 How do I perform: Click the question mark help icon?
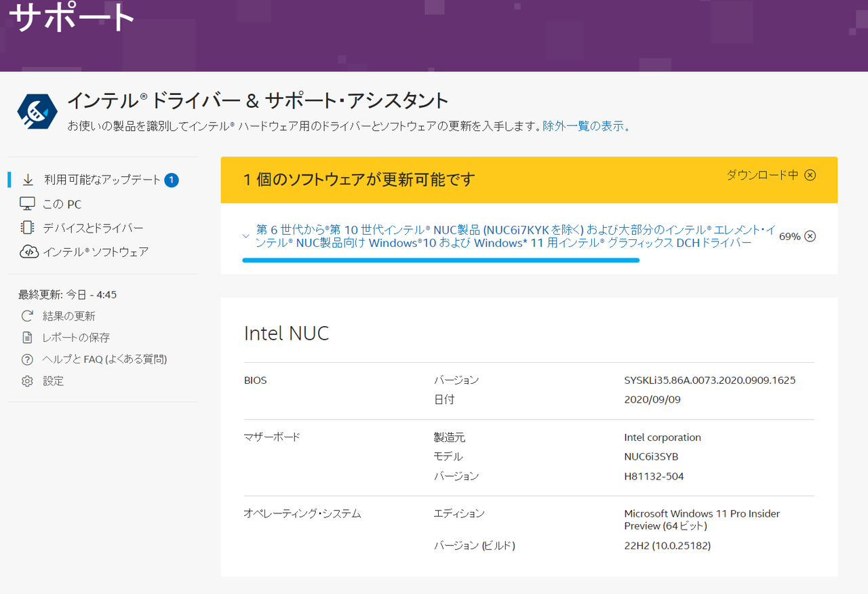click(x=27, y=359)
